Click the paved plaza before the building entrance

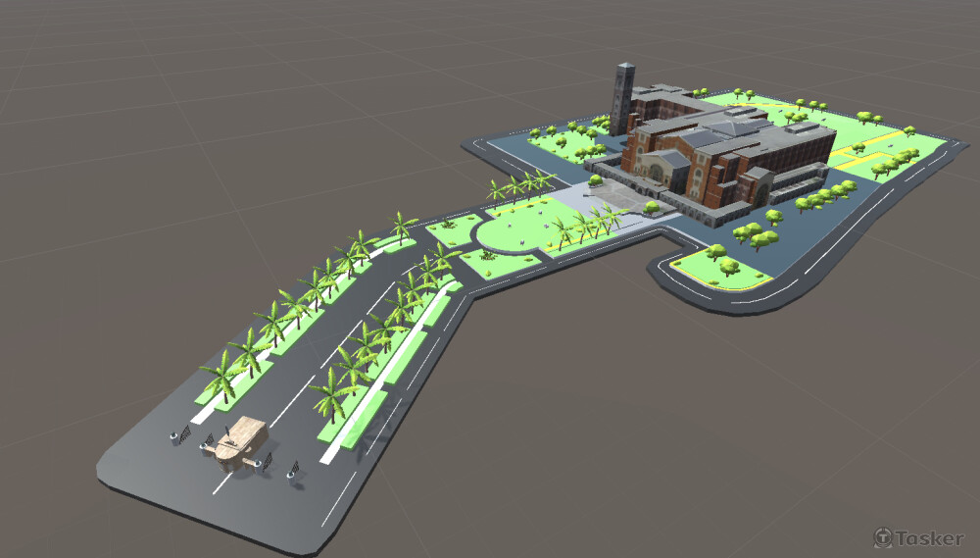(612, 195)
